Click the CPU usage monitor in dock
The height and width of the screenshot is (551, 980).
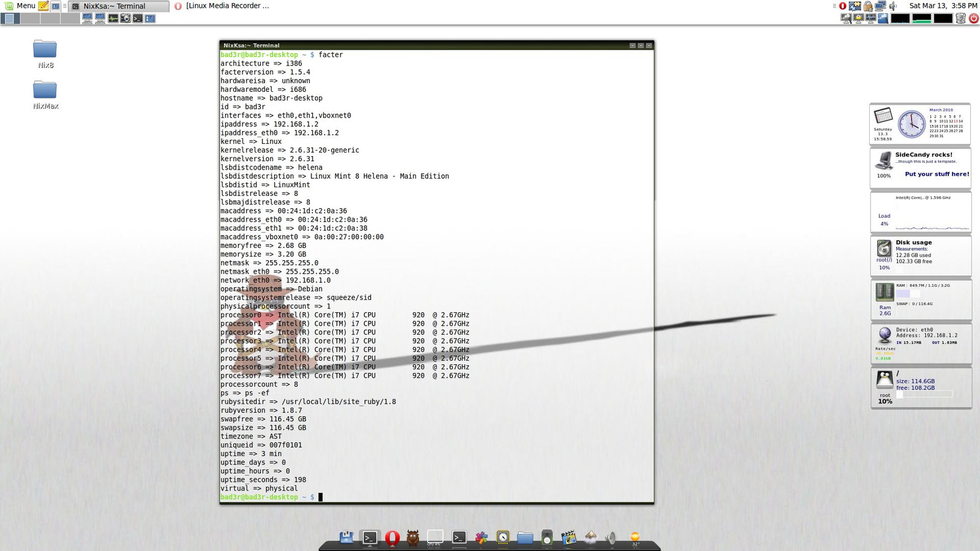[435, 538]
